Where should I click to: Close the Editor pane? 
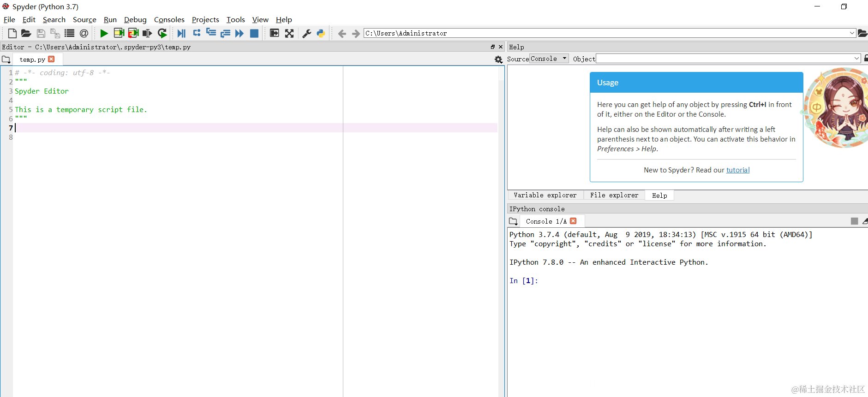point(501,47)
